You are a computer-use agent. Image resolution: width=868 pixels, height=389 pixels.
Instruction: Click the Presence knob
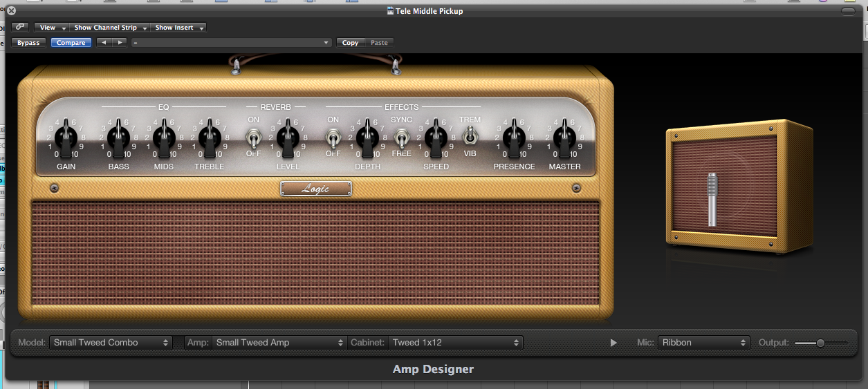pos(514,137)
